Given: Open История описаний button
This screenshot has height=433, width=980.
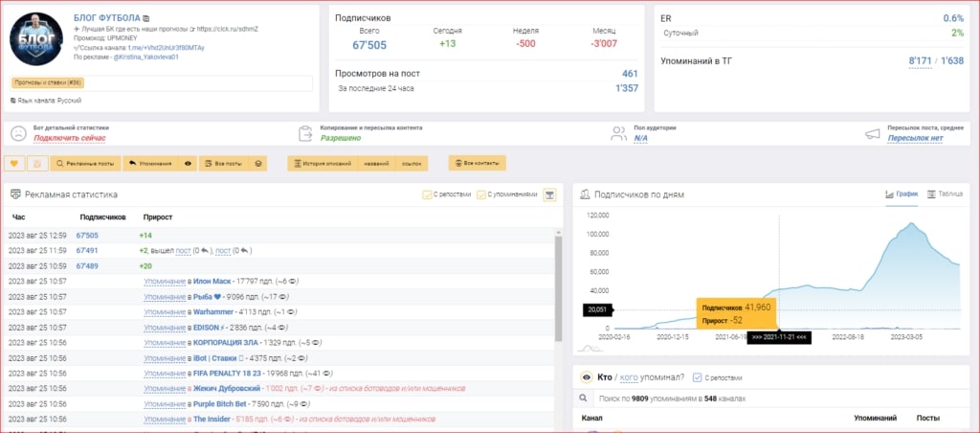Looking at the screenshot, I should point(323,163).
